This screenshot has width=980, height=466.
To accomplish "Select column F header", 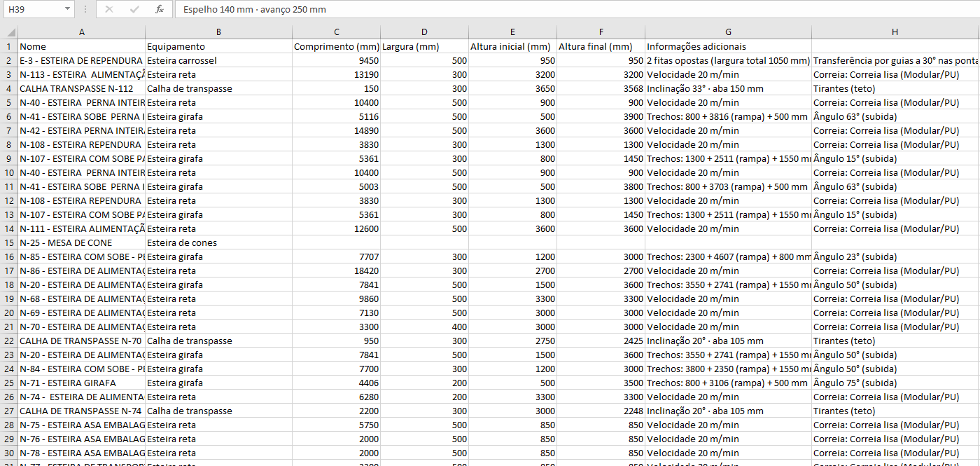I will [601, 32].
